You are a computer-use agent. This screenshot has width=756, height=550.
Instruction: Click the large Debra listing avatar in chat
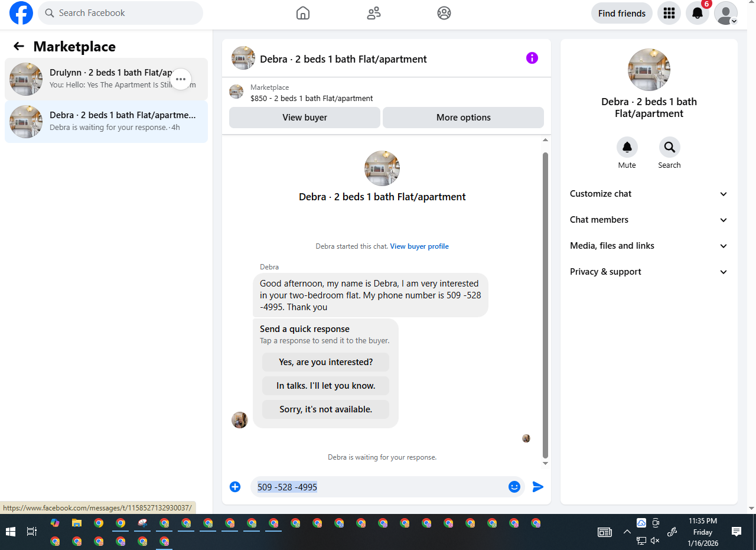click(382, 168)
